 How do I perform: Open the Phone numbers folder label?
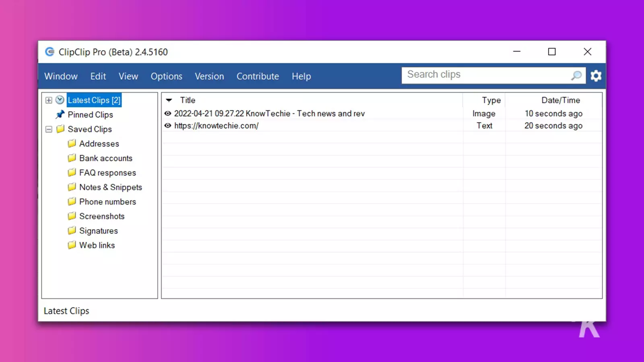pos(107,202)
